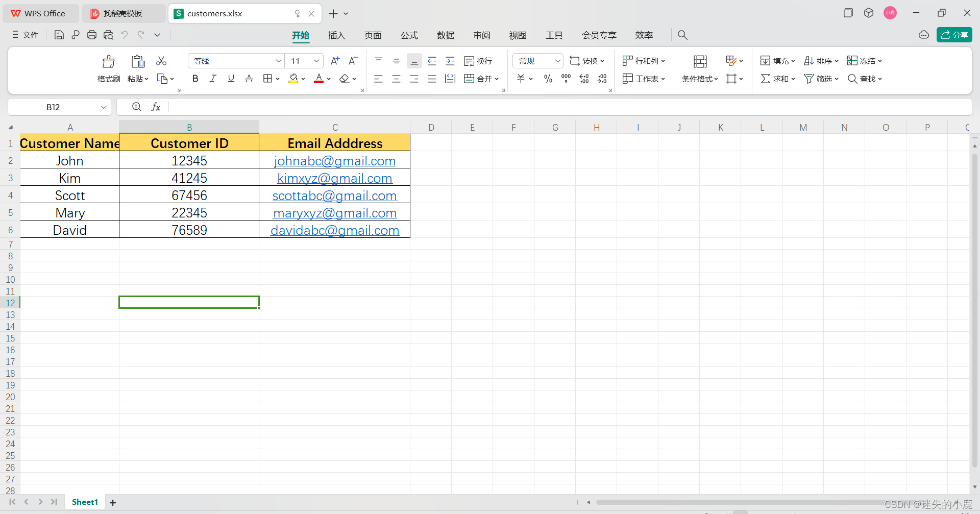Click the Redo arrow icon
This screenshot has height=514, width=980.
tap(141, 35)
